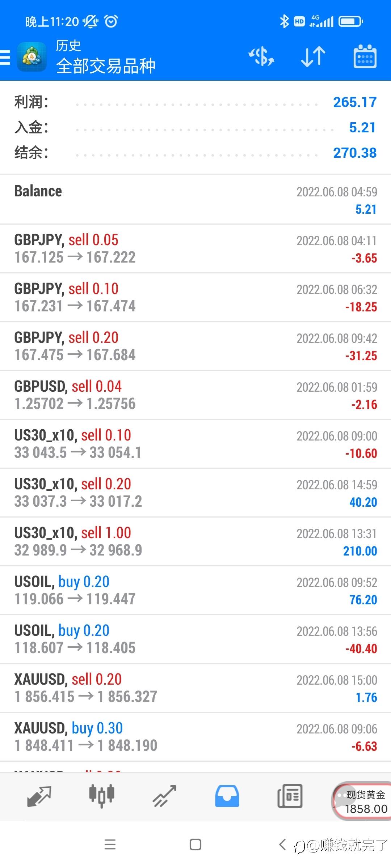Open the GBPUSD sell 0.04 trade

pyautogui.click(x=195, y=395)
